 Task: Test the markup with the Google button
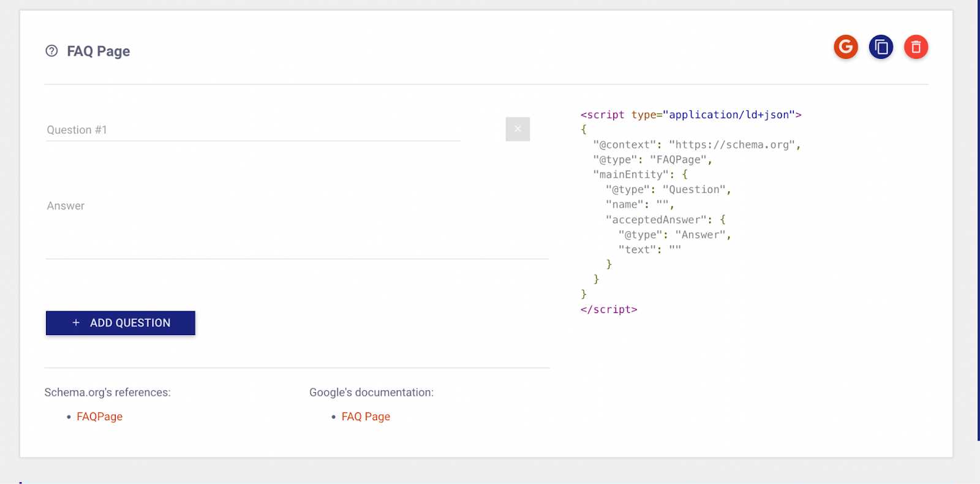tap(846, 47)
